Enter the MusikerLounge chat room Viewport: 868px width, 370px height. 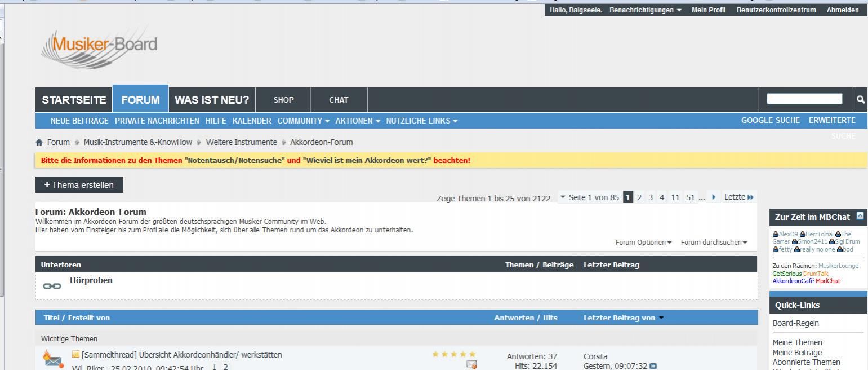[x=839, y=266]
